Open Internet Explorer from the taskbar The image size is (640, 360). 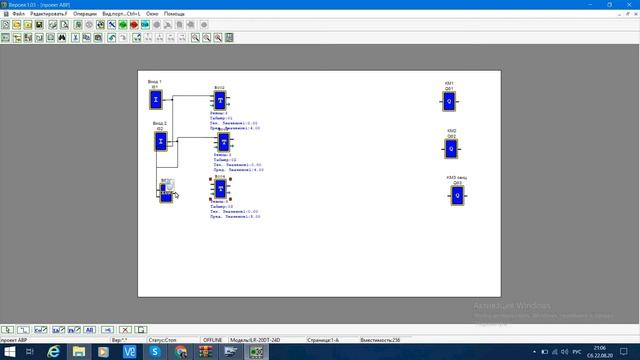[x=53, y=351]
